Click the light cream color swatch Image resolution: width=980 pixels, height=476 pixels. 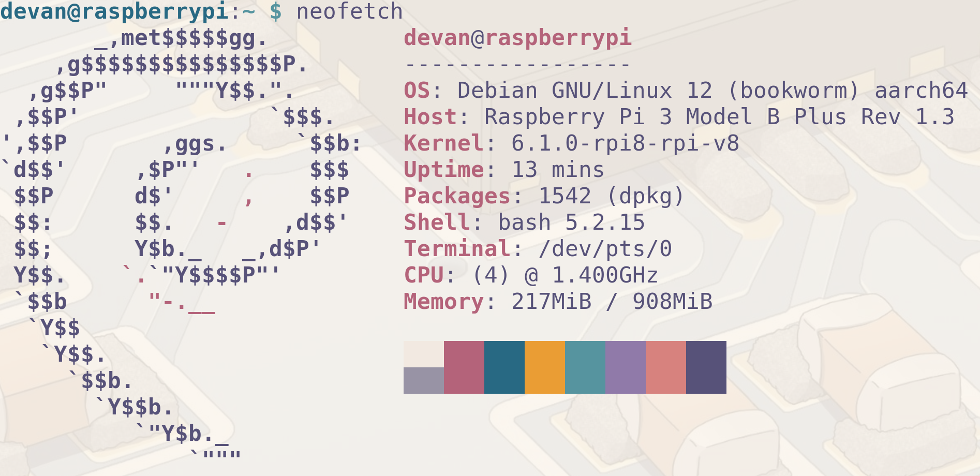coord(424,354)
